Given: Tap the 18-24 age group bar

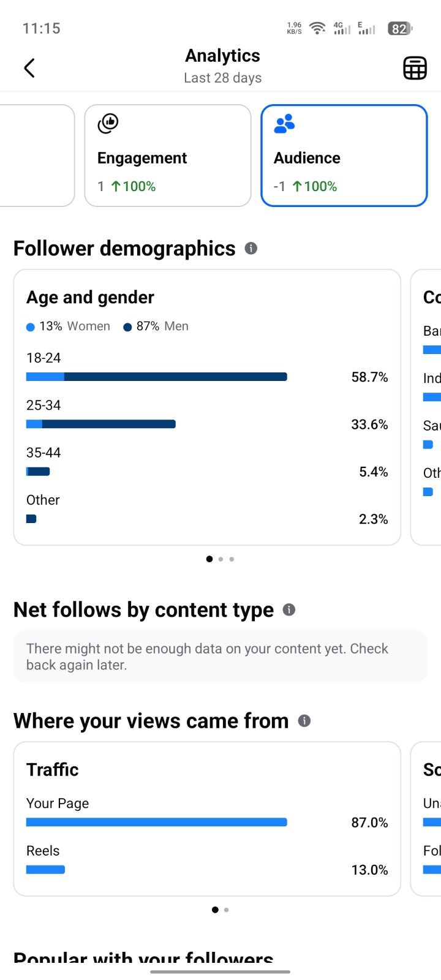Looking at the screenshot, I should coord(157,377).
